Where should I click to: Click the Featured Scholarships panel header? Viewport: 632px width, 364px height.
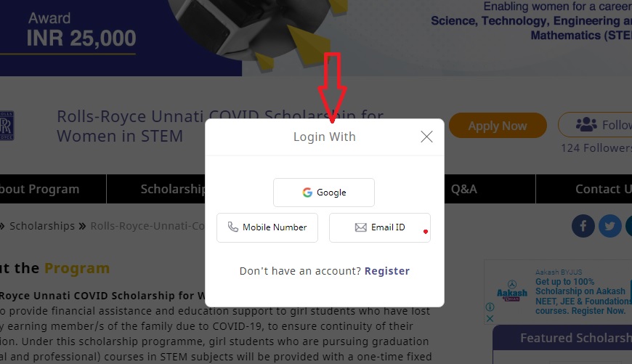click(575, 338)
